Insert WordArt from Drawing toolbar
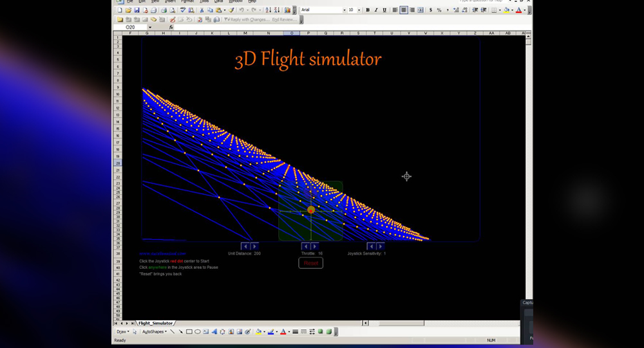This screenshot has height=348, width=644. [214, 331]
